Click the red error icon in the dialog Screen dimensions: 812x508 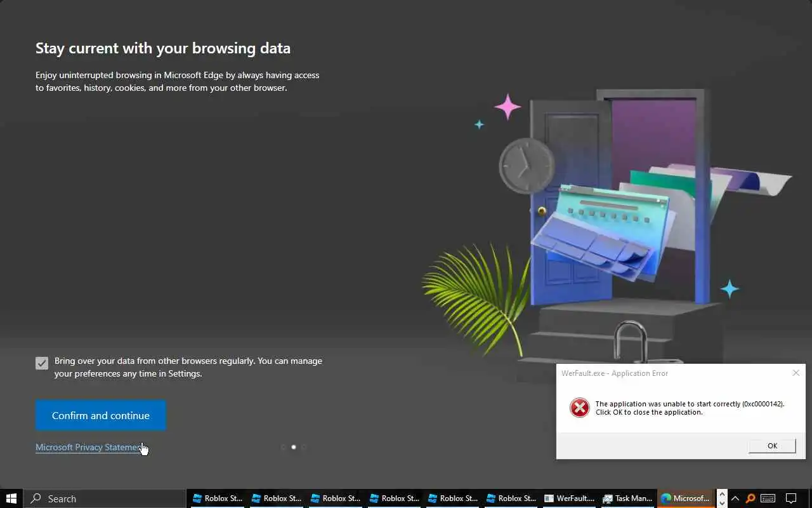(x=579, y=408)
